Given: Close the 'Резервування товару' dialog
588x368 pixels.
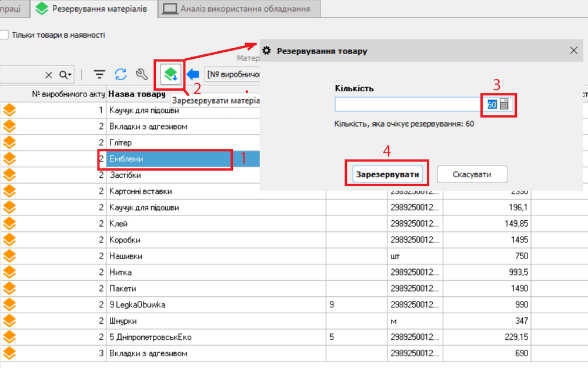Looking at the screenshot, I should pos(574,51).
